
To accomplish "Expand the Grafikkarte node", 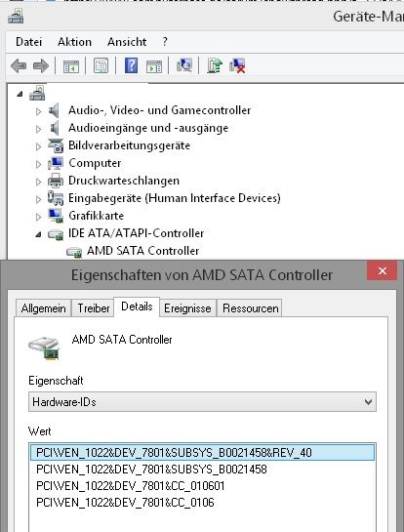I will pyautogui.click(x=39, y=217).
